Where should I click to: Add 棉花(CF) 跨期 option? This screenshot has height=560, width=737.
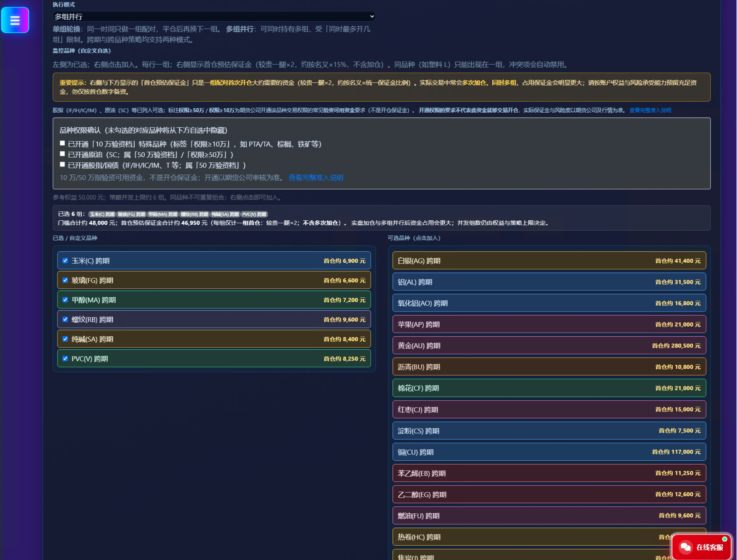click(549, 388)
